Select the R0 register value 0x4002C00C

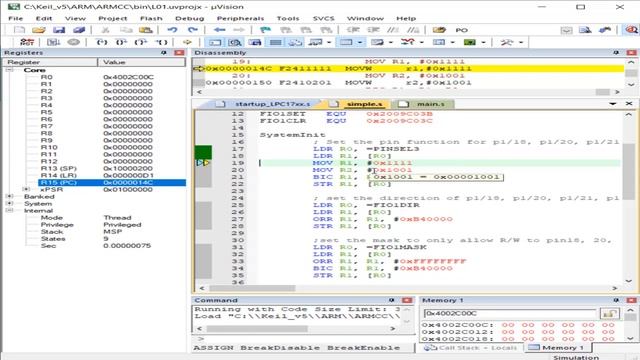(x=128, y=77)
